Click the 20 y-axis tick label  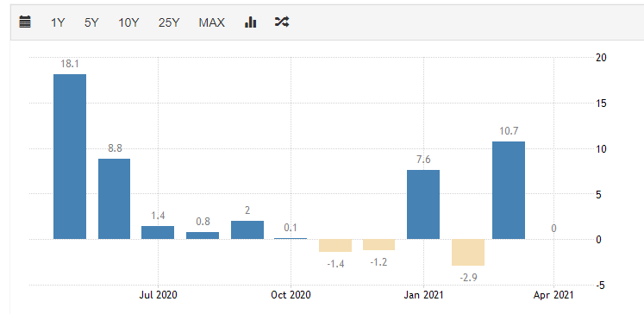pos(601,57)
